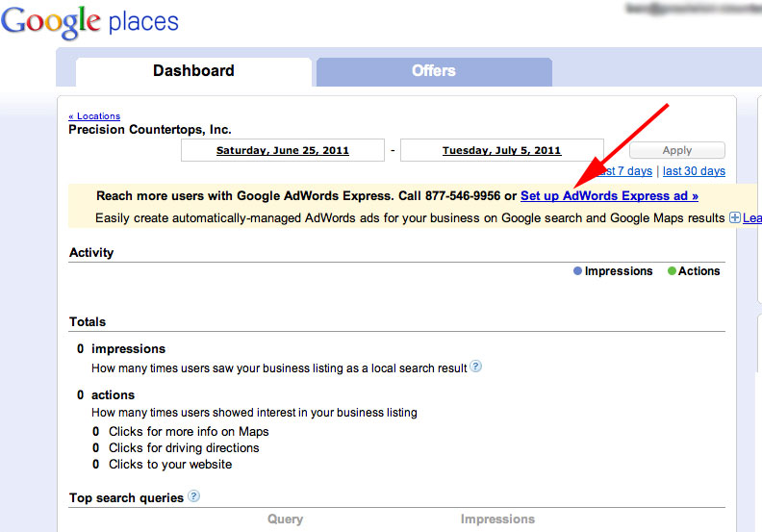Select the last 30 days range
Viewport: 762px width, 532px height.
click(694, 171)
